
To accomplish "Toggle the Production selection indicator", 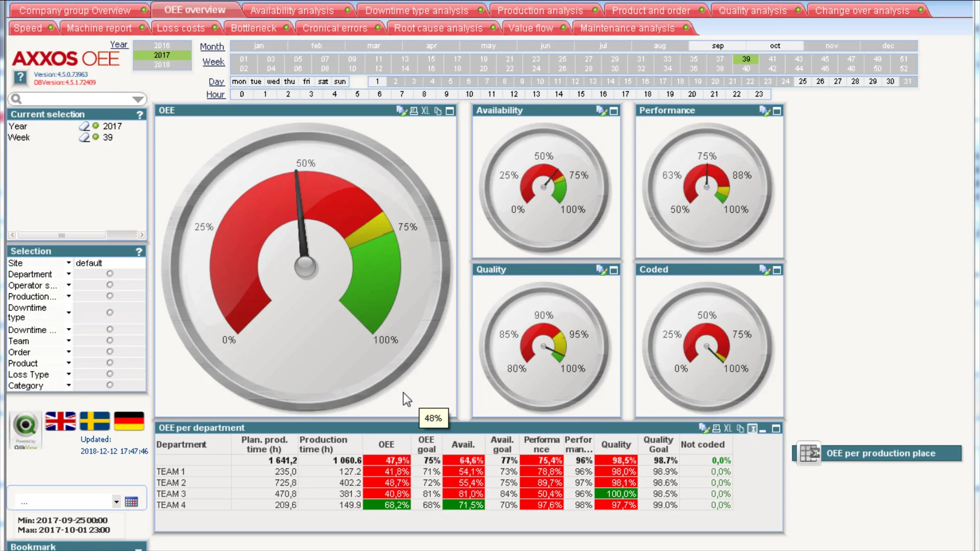I will 110,296.
